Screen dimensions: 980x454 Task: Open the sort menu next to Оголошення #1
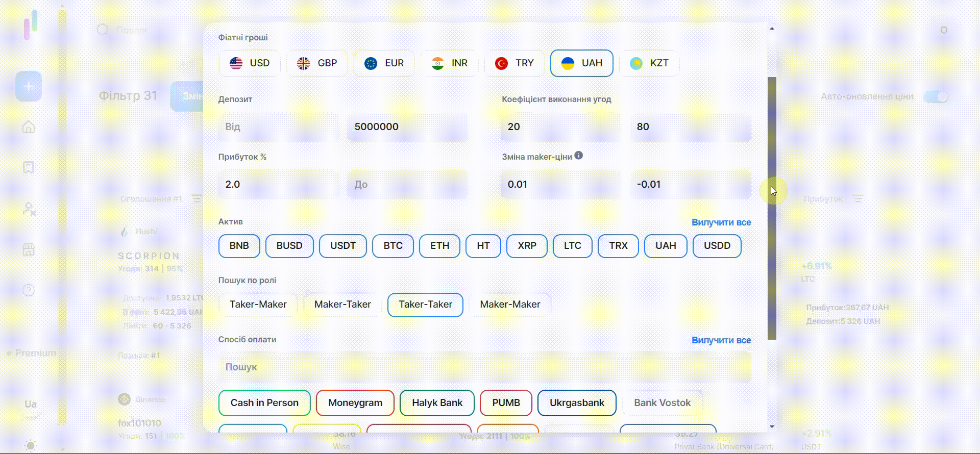pos(197,198)
